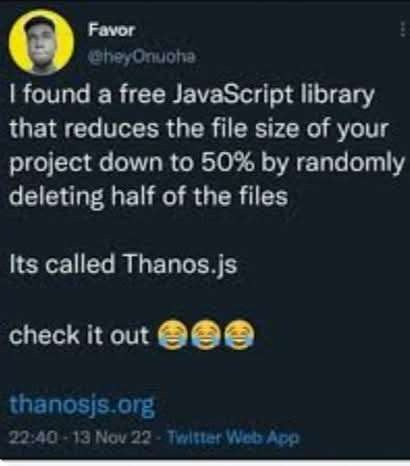
Task: Visit the thanosjs.org link
Action: click(82, 405)
